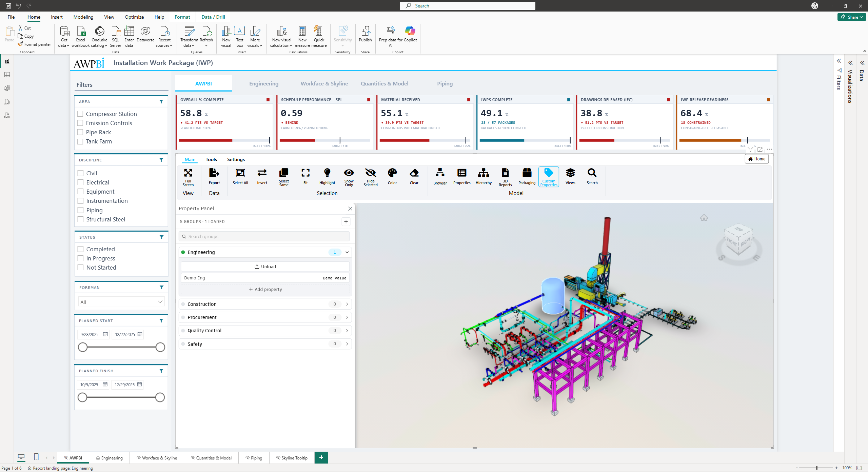Open the Color palette tool
The height and width of the screenshot is (472, 868).
(392, 177)
